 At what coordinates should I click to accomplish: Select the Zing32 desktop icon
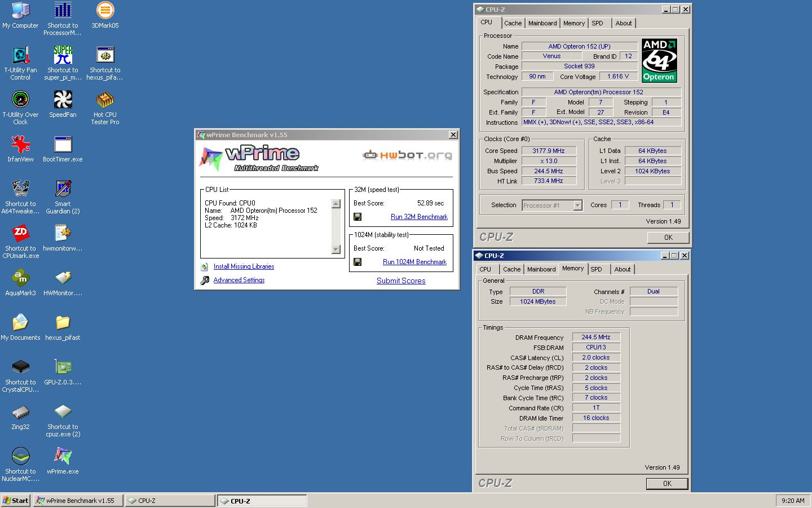tap(20, 411)
